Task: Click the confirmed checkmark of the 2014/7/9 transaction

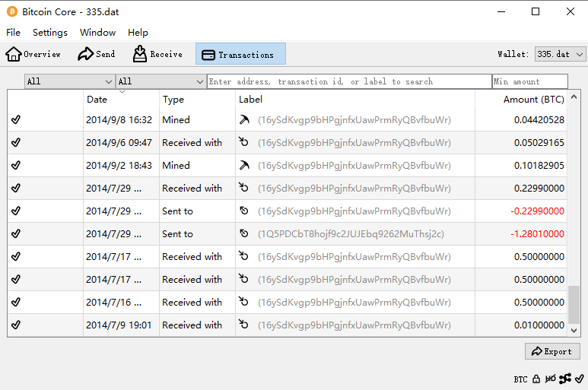Action: point(16,325)
